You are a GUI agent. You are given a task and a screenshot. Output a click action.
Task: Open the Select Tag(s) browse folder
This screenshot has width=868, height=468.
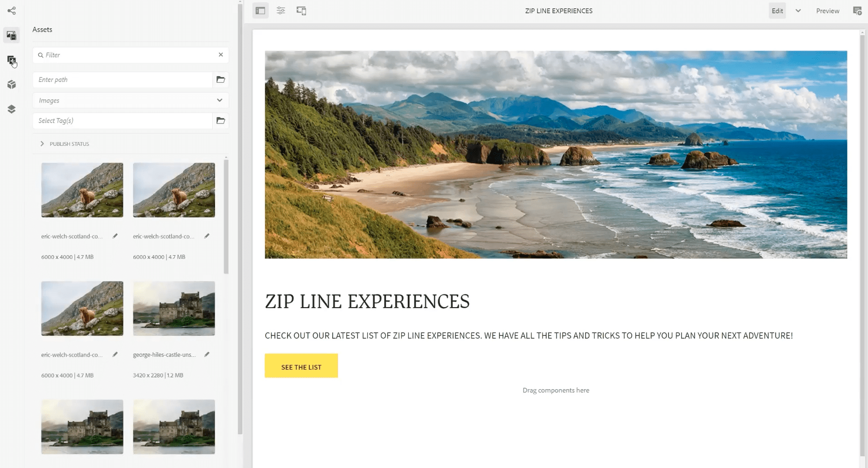(221, 121)
